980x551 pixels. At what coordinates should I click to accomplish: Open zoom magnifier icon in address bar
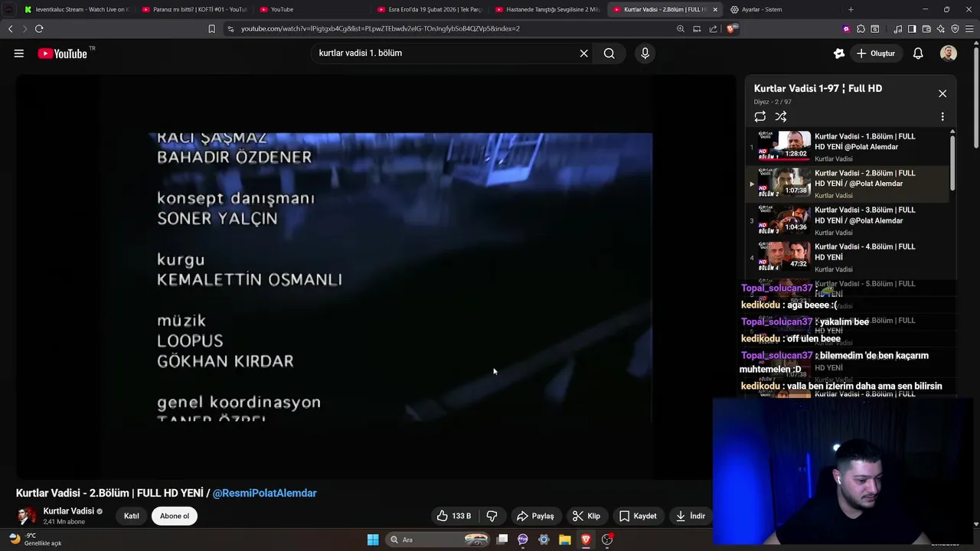tap(681, 29)
